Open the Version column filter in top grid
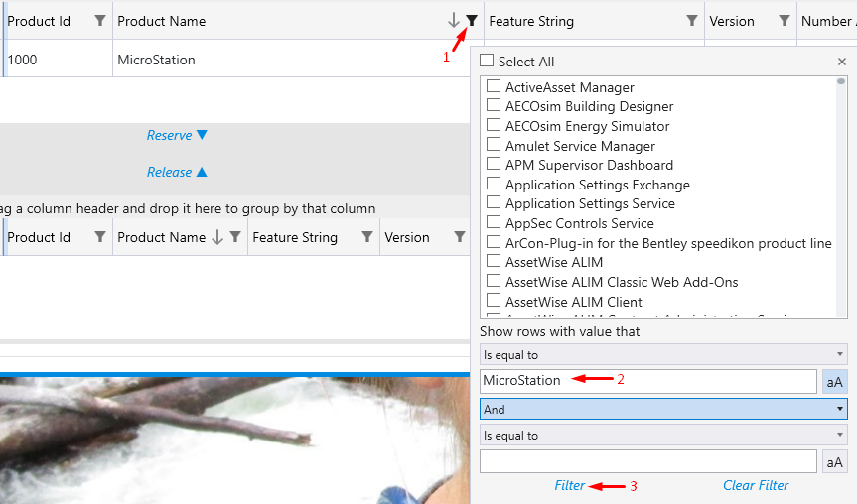This screenshot has height=504, width=857. pyautogui.click(x=785, y=21)
